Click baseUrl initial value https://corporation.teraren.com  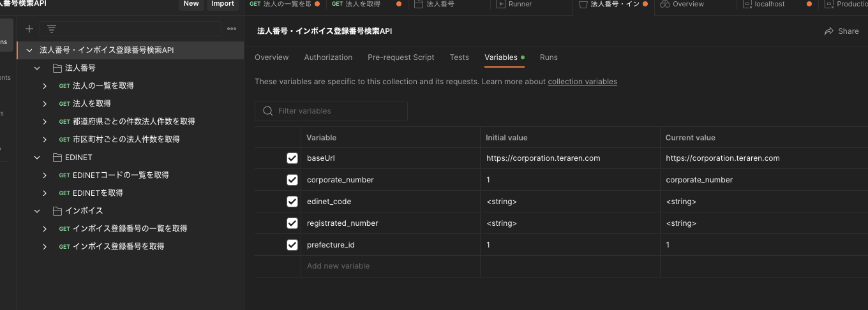coord(543,158)
